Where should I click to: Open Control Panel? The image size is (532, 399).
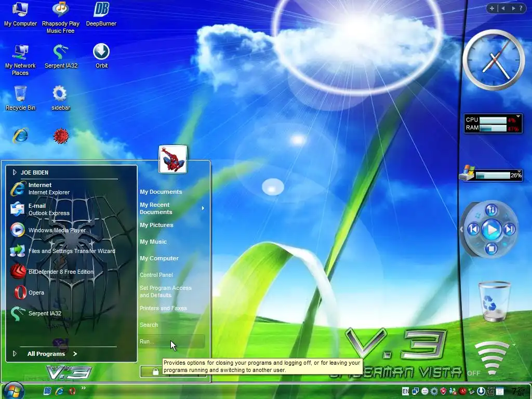click(x=156, y=275)
